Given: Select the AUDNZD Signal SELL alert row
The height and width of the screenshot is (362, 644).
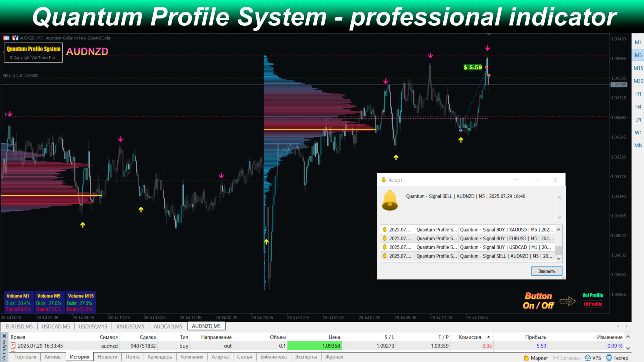Looking at the screenshot, I should pos(468,256).
